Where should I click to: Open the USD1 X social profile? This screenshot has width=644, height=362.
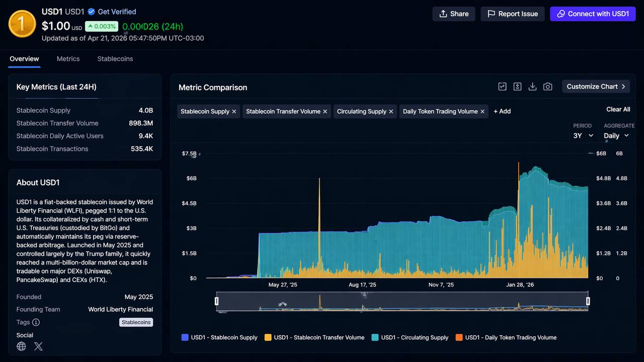pos(38,346)
